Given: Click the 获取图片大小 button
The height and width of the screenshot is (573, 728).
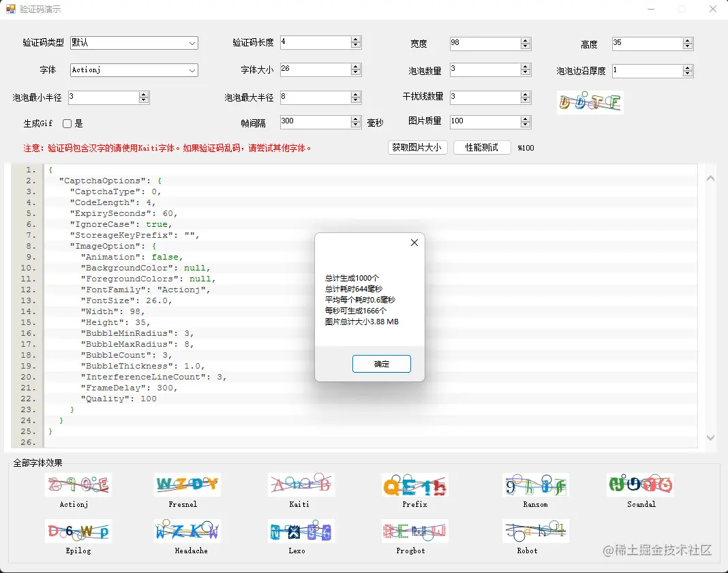Looking at the screenshot, I should click(417, 147).
